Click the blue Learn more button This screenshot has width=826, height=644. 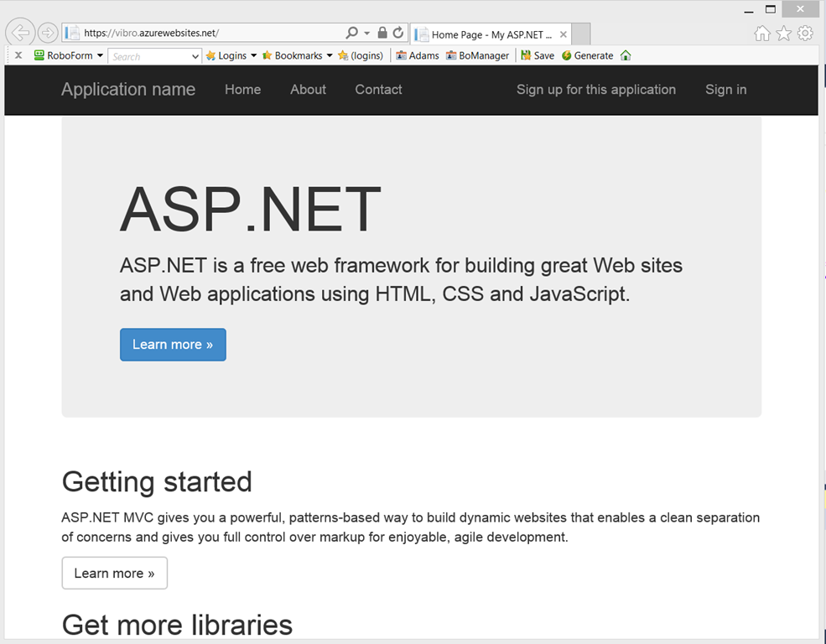(x=173, y=345)
